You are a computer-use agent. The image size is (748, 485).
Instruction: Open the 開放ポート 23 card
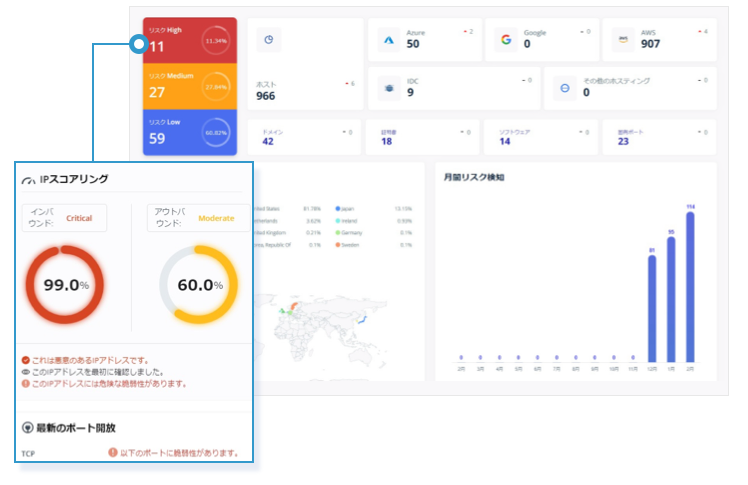point(659,137)
